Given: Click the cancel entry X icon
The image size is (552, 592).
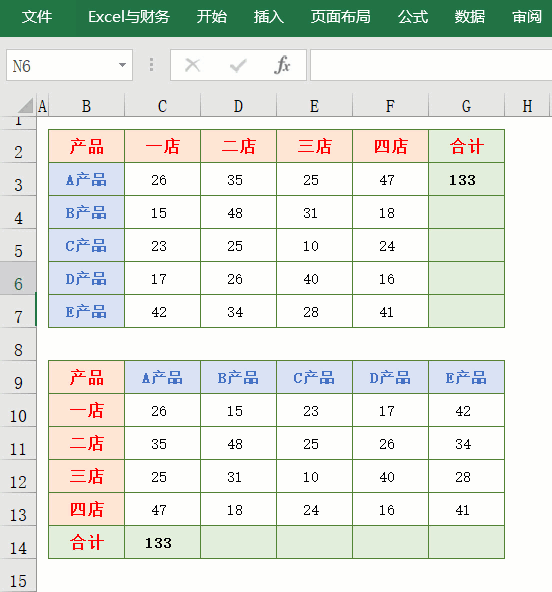Looking at the screenshot, I should point(193,65).
